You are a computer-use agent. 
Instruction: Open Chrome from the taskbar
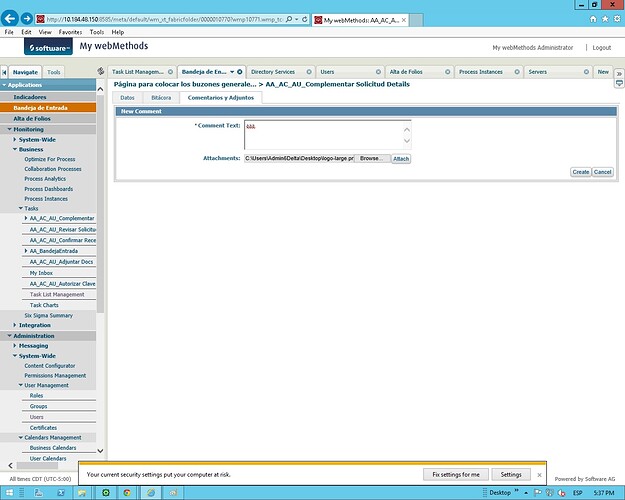[127, 493]
